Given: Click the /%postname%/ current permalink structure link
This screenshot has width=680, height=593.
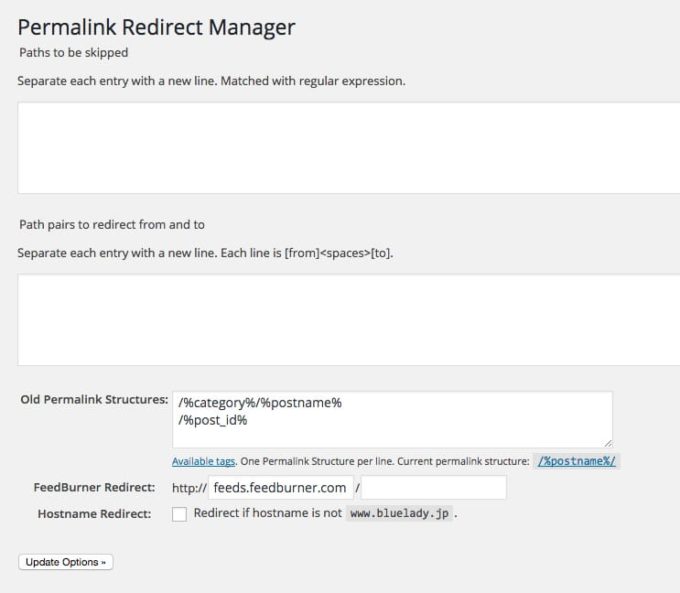Looking at the screenshot, I should click(x=577, y=461).
